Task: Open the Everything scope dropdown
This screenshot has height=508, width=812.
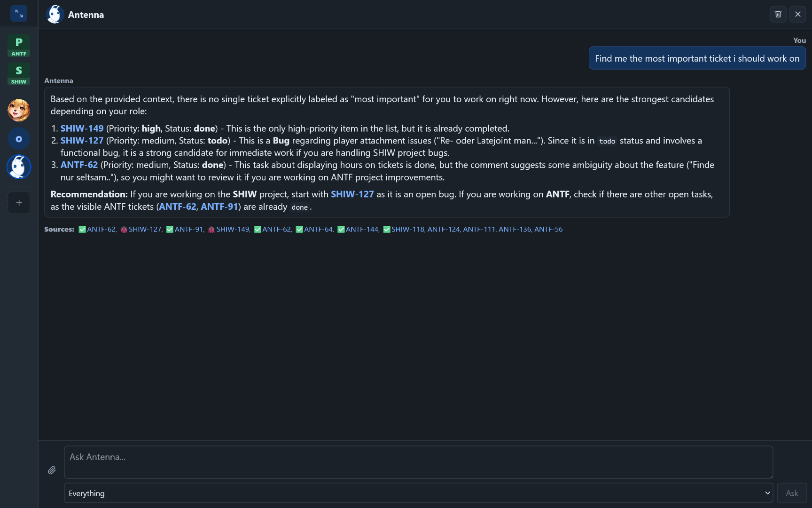Action: [x=418, y=493]
